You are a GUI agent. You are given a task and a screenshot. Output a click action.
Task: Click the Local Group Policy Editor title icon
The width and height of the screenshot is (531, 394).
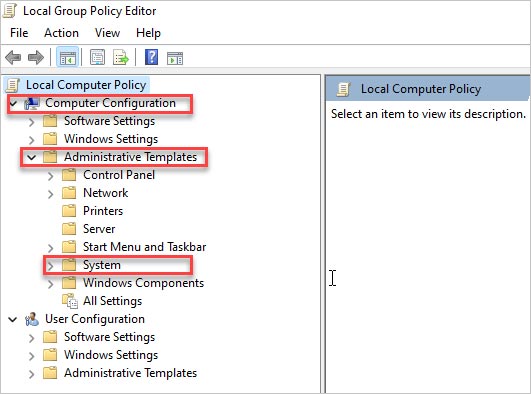[9, 11]
